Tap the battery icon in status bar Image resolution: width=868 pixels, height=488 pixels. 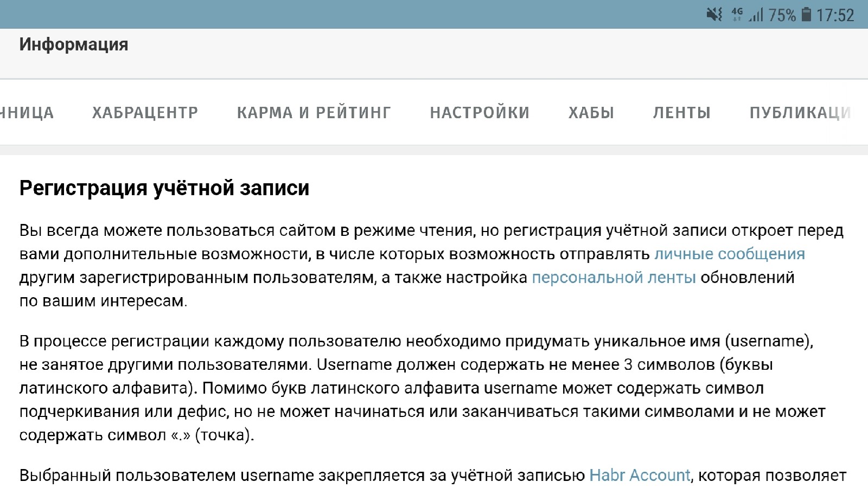point(807,15)
